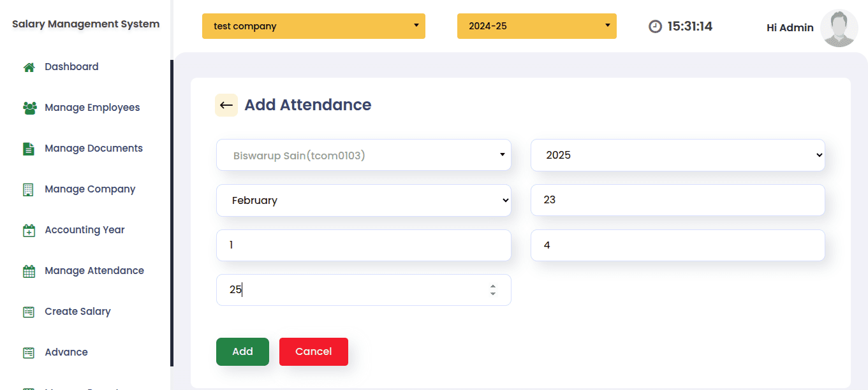
Task: Expand the 2024-25 accounting year dropdown
Action: click(536, 26)
